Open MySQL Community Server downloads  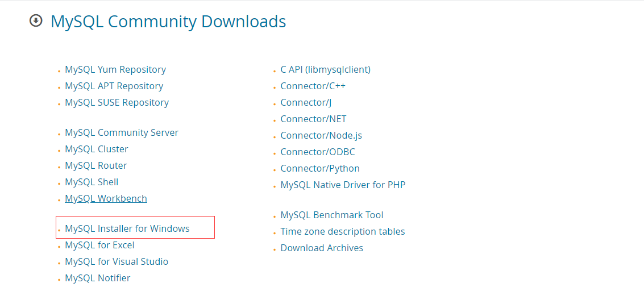pos(122,133)
